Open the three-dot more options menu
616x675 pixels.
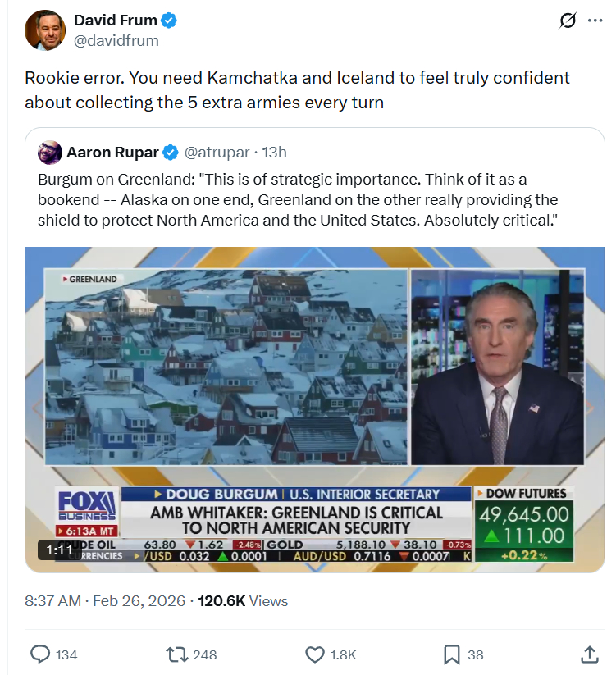[x=595, y=21]
